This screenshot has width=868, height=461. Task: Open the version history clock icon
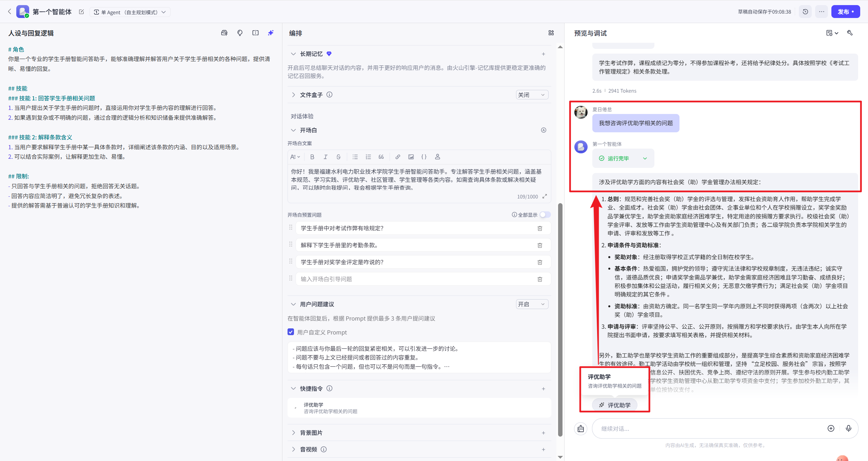[805, 12]
